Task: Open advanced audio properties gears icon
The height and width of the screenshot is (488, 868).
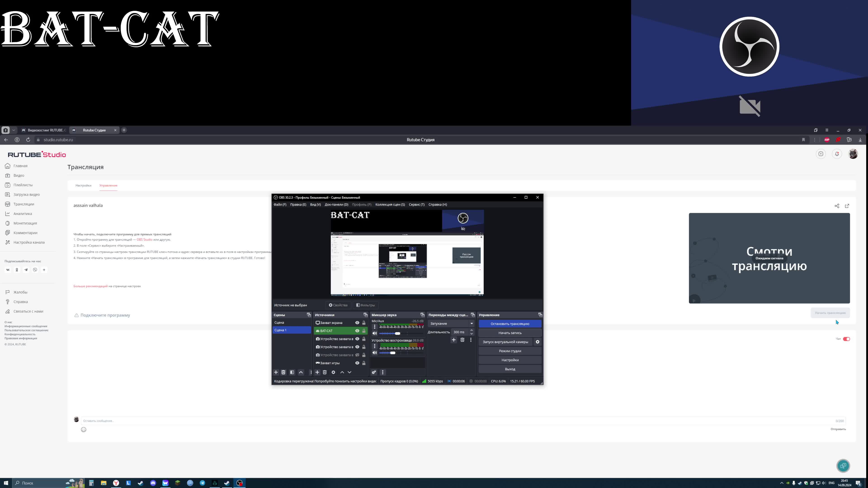Action: (374, 372)
